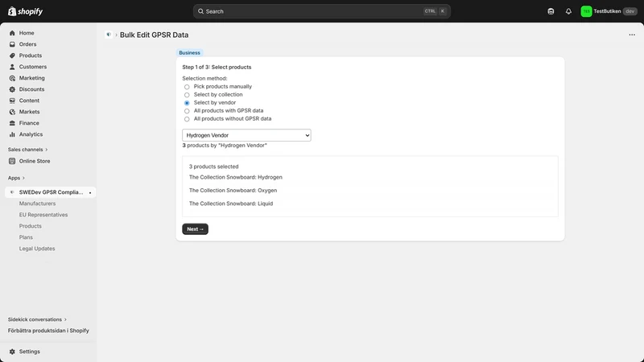This screenshot has height=362, width=644.
Task: Open the three-dot page menu
Action: [632, 35]
